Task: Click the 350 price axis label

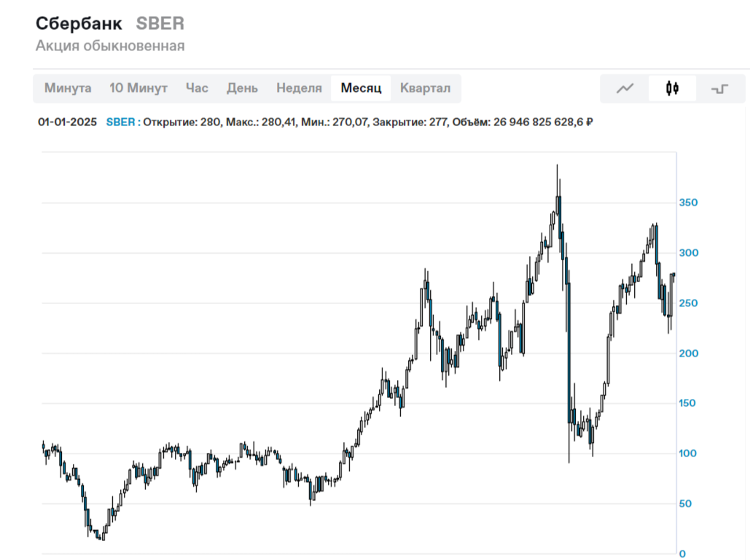Action: point(688,203)
